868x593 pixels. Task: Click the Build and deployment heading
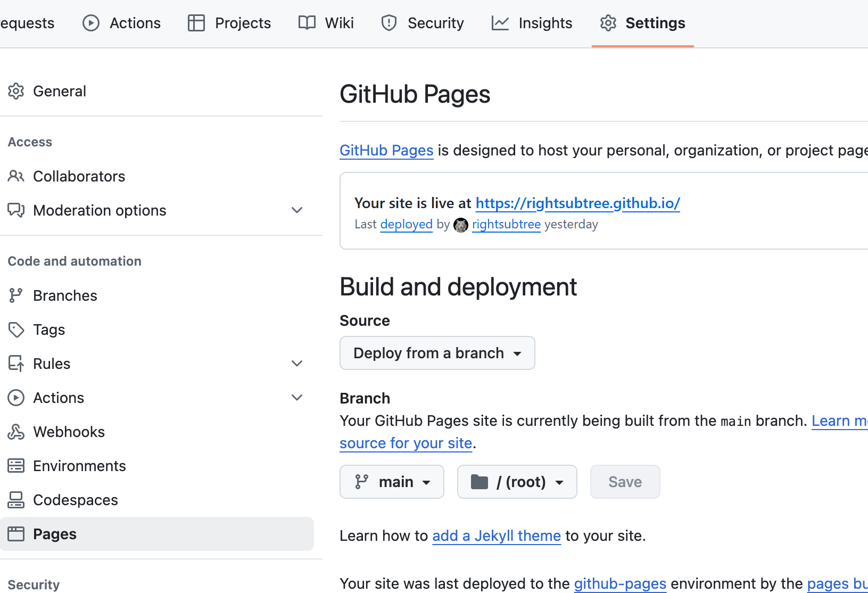click(x=458, y=287)
